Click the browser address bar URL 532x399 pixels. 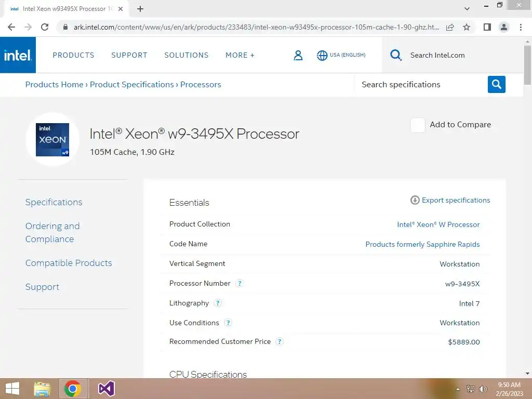coord(256,27)
